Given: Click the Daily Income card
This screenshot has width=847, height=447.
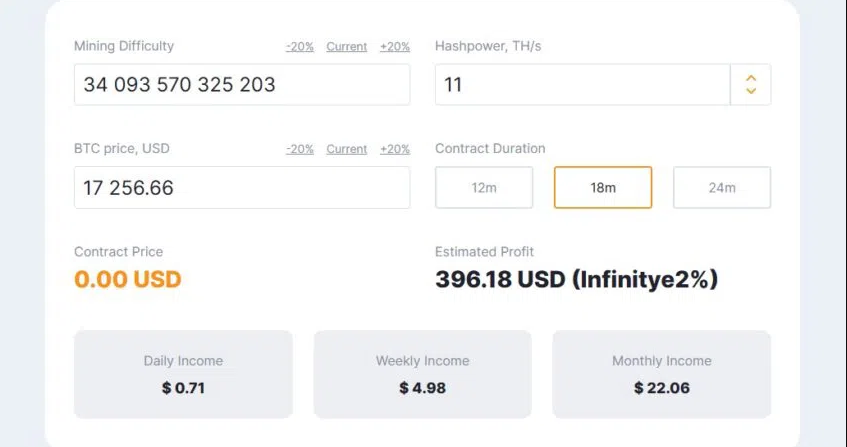Looking at the screenshot, I should pos(183,374).
